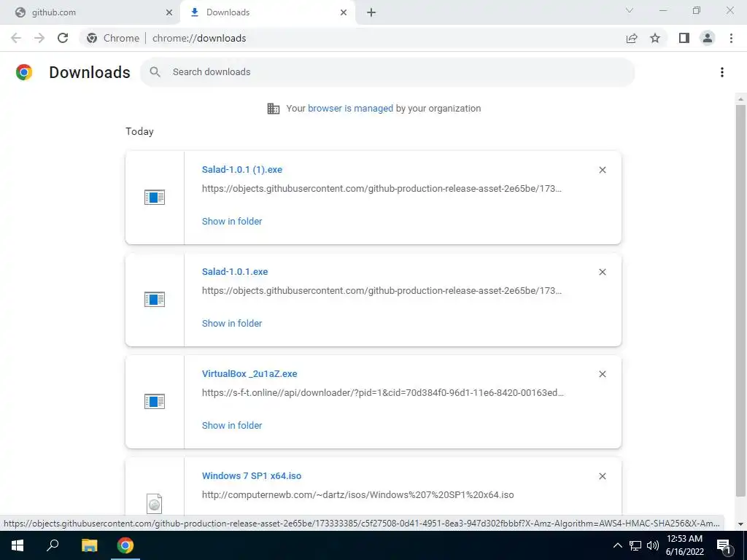The image size is (747, 560).
Task: Open the tab search chevron
Action: click(x=630, y=10)
